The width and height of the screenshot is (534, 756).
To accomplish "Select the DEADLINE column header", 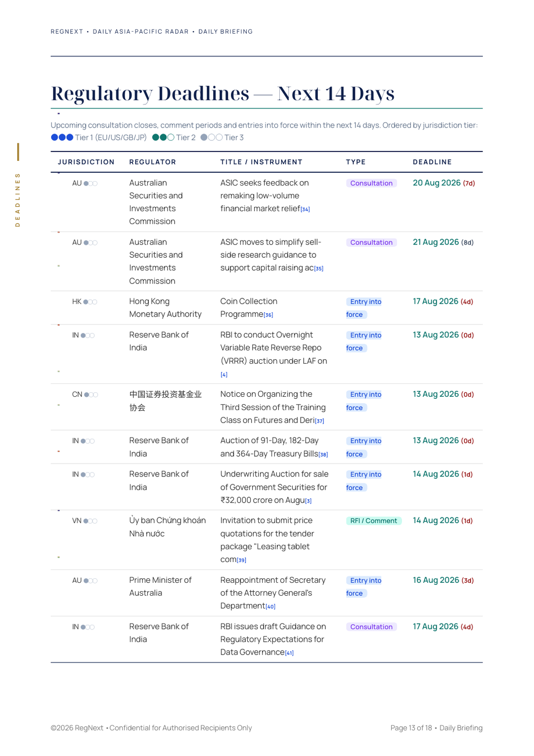I will pos(433,162).
